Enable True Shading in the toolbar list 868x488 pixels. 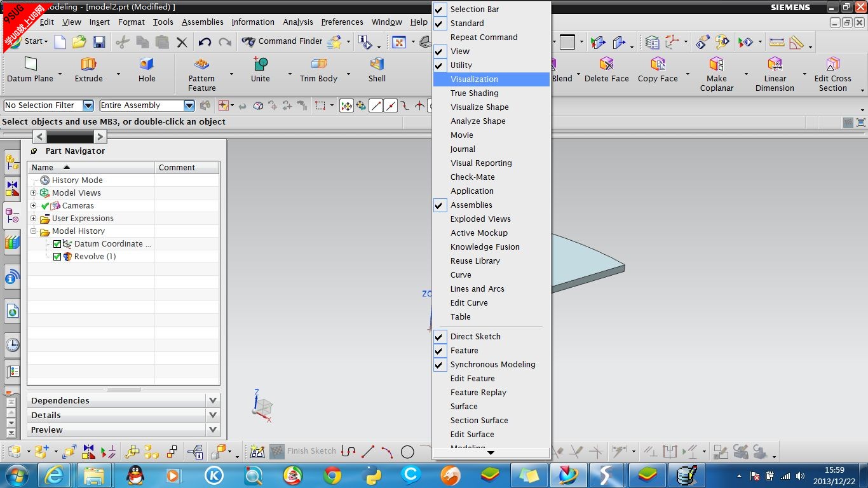click(491, 93)
